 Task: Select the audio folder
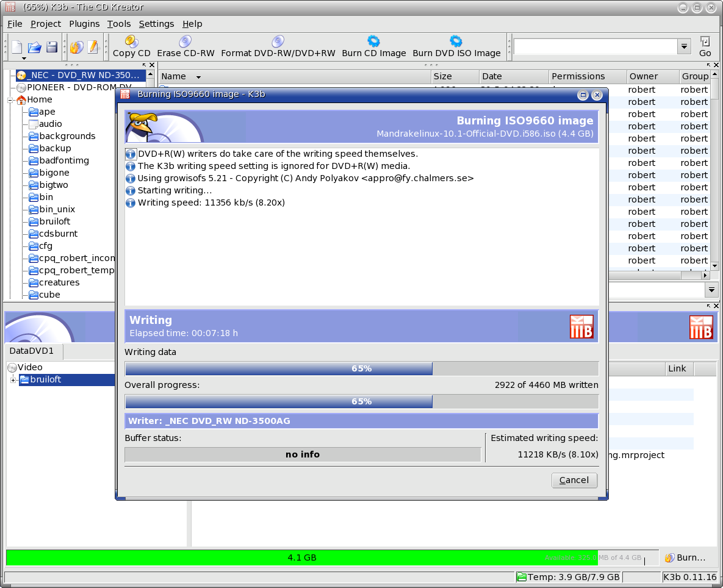(45, 124)
